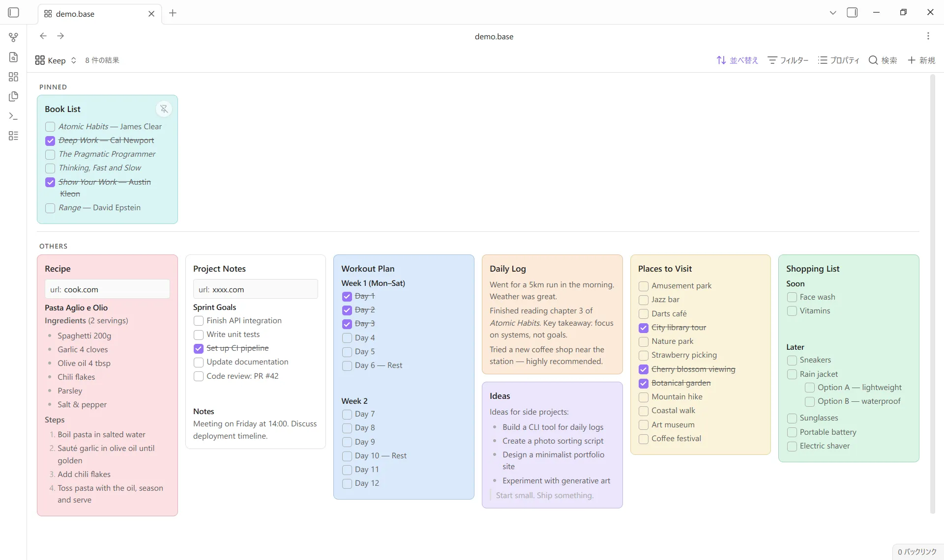The image size is (944, 560).
Task: Click 'Week 2' heading in Workout Plan
Action: (354, 401)
